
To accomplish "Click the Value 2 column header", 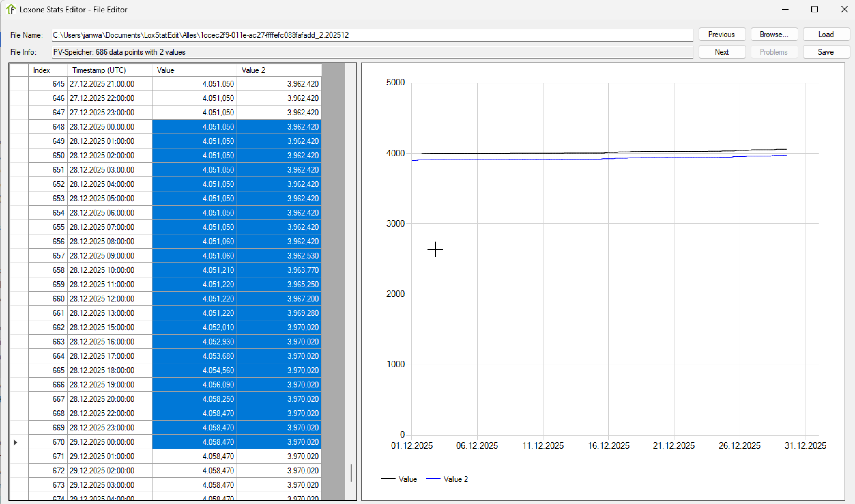I will (279, 70).
